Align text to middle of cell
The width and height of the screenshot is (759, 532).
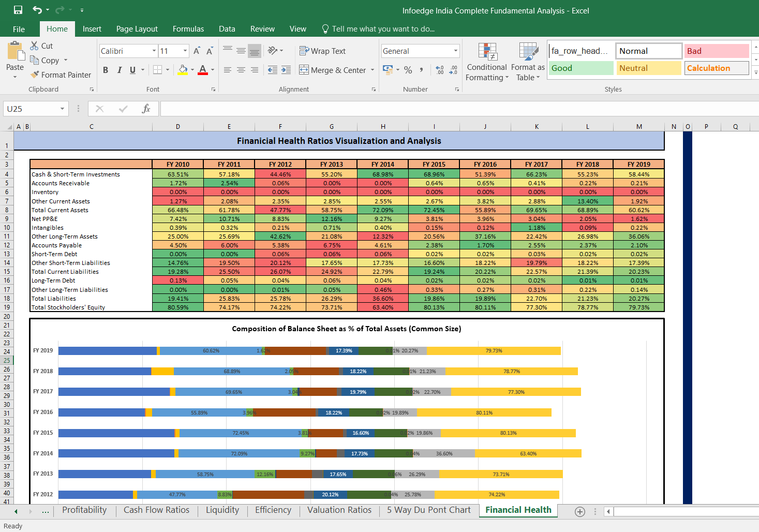coord(241,51)
